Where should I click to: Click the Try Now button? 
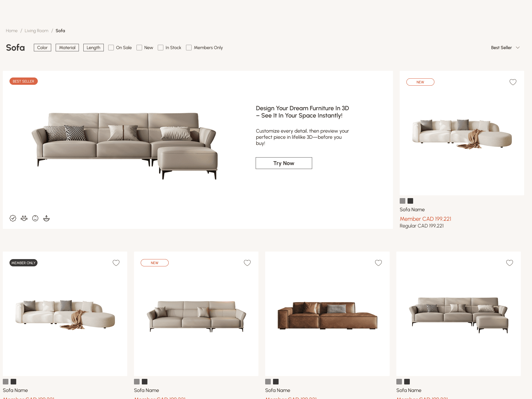tap(284, 163)
